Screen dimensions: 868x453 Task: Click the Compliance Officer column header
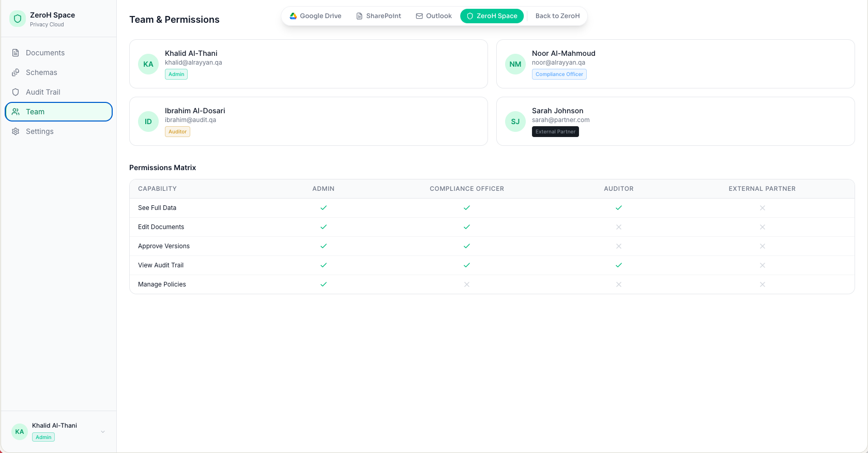(x=467, y=189)
